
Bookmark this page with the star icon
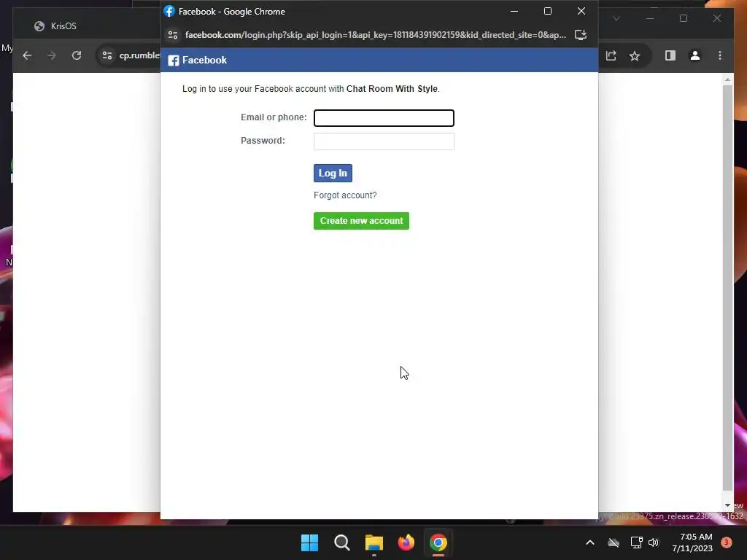[634, 56]
